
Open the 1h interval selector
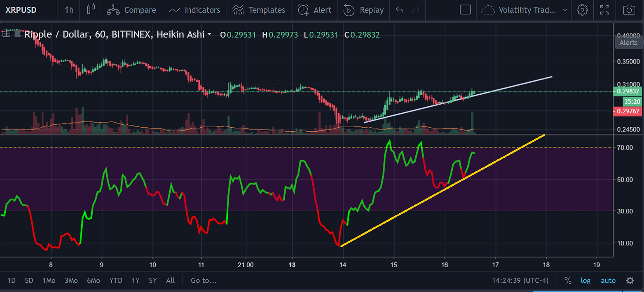[69, 10]
